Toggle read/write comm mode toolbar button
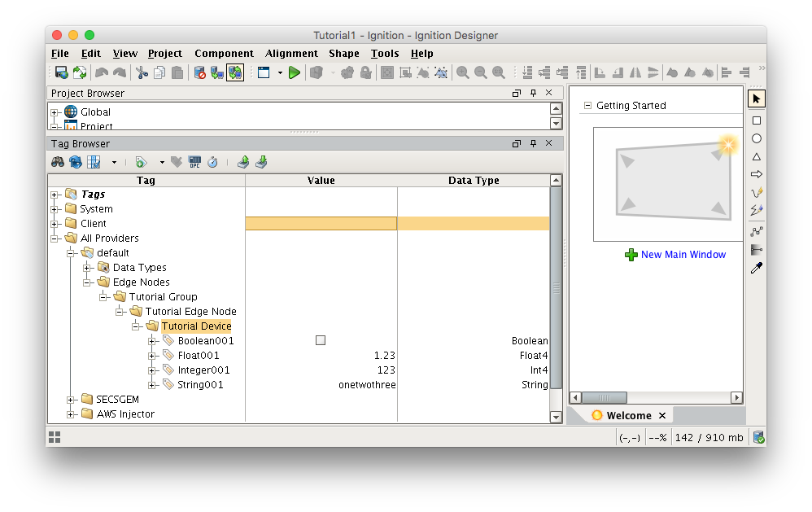 235,72
